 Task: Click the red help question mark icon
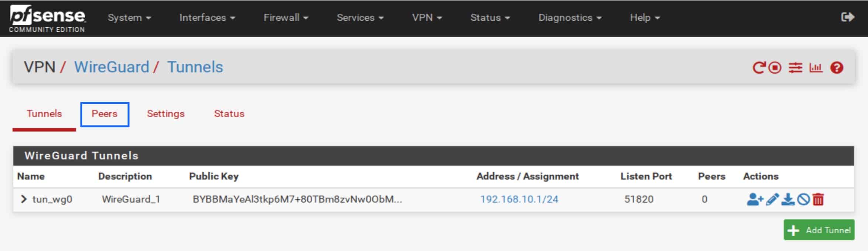coord(837,68)
